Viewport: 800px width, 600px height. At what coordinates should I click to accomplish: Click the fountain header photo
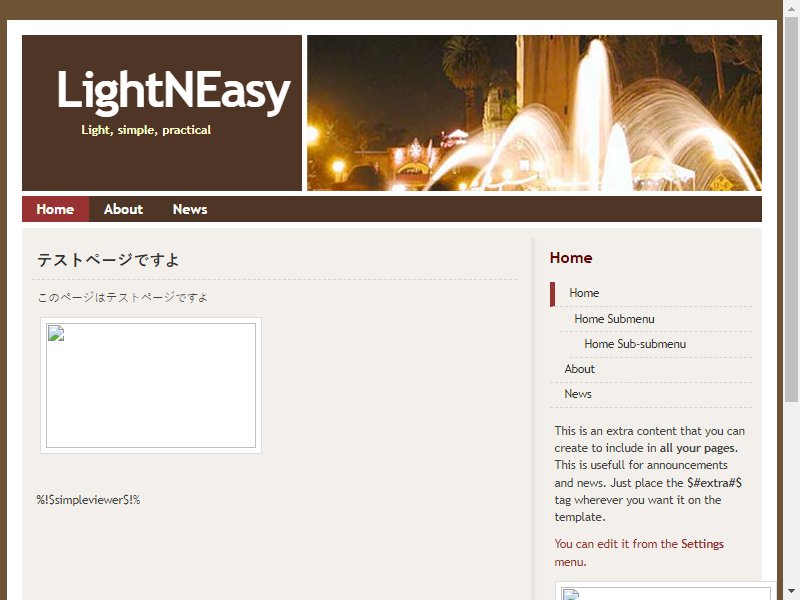[534, 113]
